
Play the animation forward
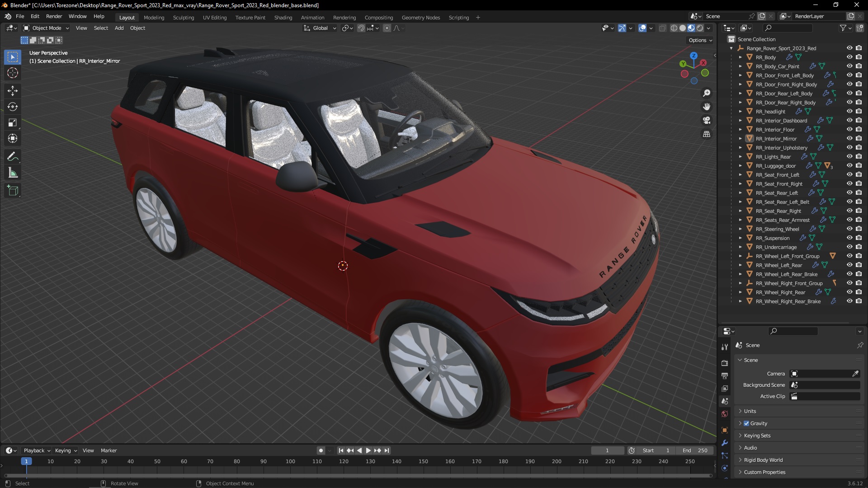[368, 450]
